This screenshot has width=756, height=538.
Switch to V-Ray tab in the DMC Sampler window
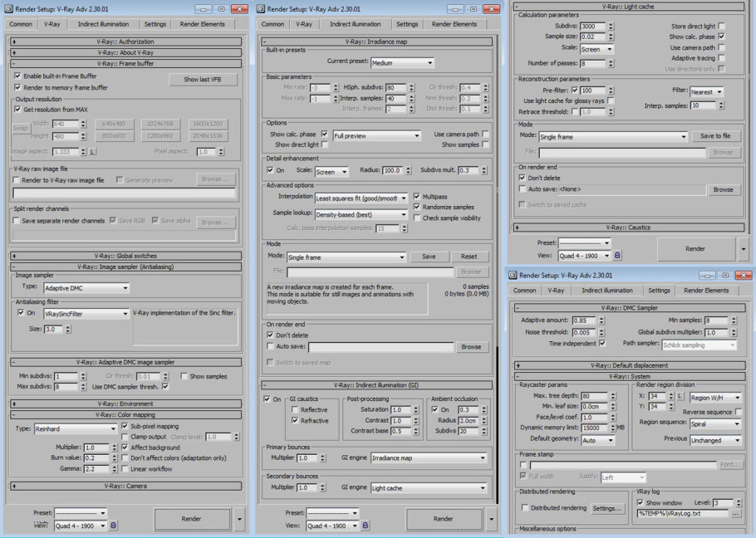(556, 291)
